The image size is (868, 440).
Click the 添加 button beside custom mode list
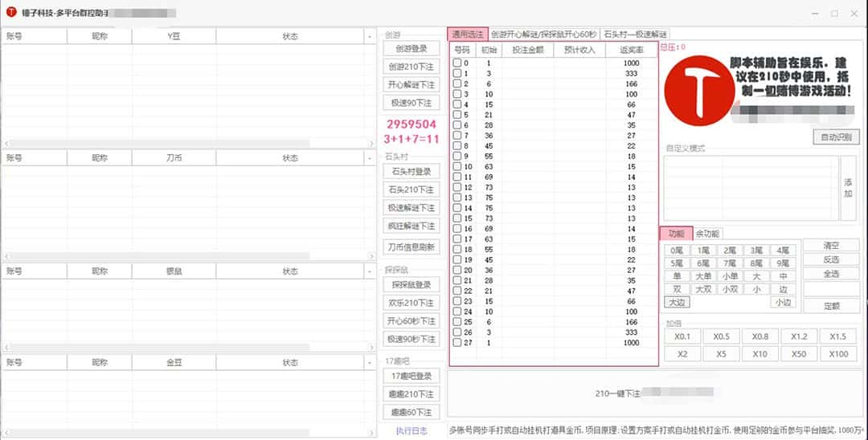pos(848,188)
